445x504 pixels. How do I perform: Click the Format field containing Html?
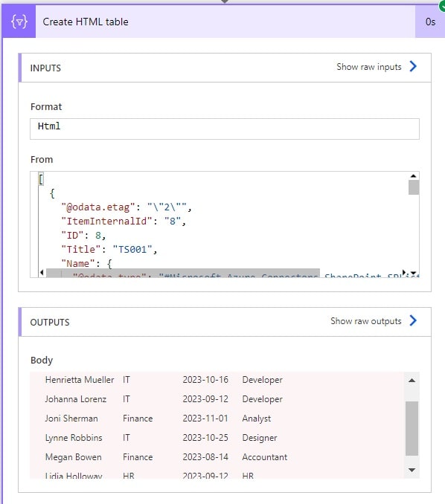tap(225, 129)
